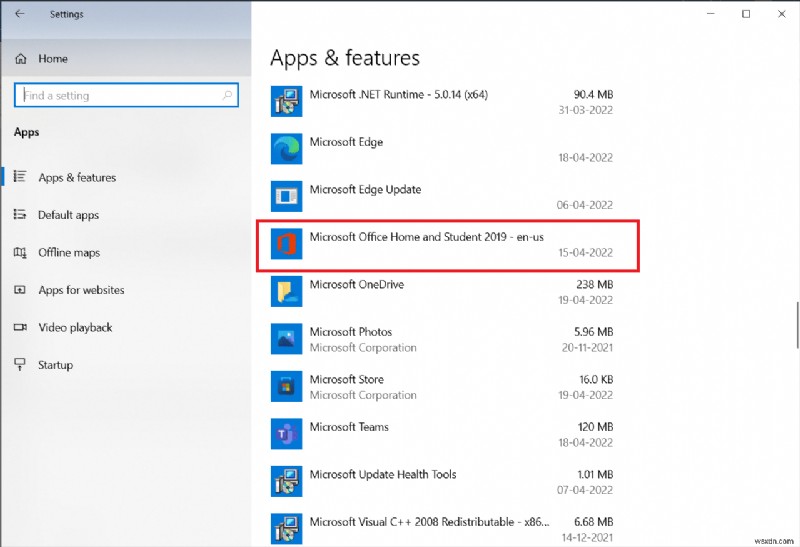Click the 90.4 MB size value
Image resolution: width=800 pixels, height=547 pixels.
593,94
